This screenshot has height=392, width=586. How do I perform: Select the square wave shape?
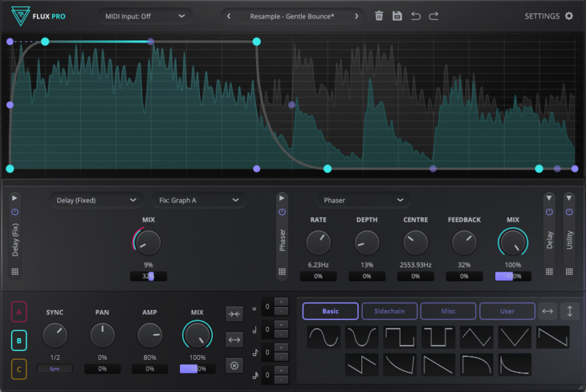coord(400,337)
